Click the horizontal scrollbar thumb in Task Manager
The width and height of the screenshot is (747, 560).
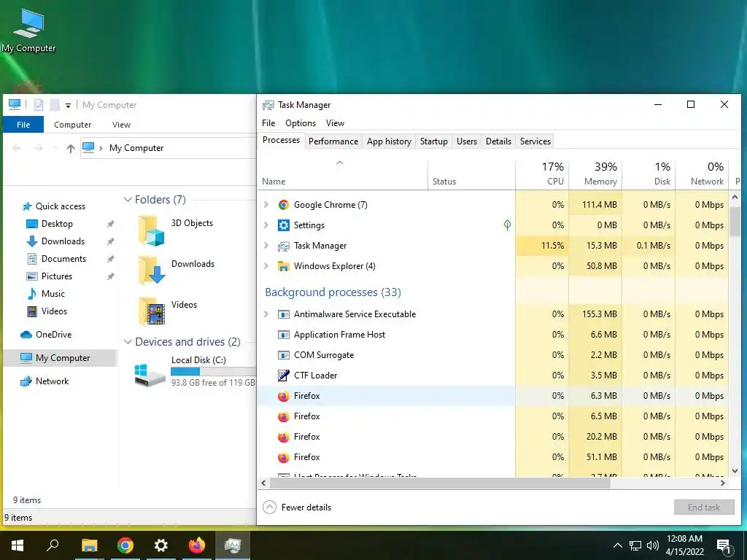440,483
